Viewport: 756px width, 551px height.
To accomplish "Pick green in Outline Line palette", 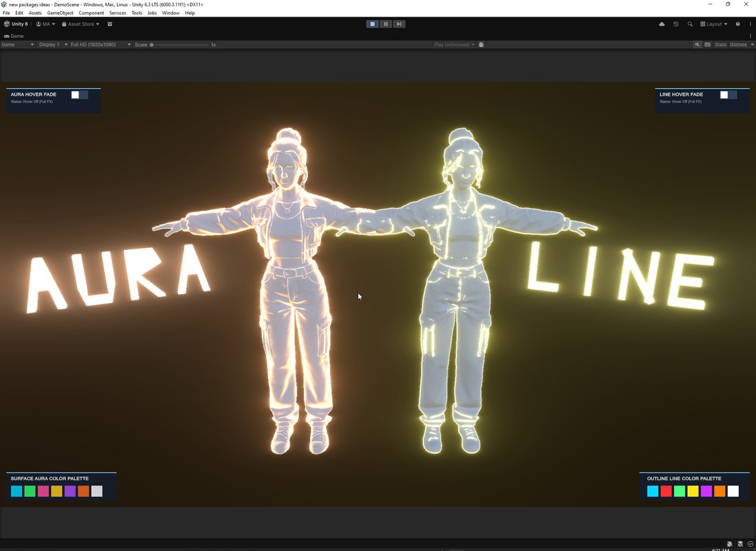I will pyautogui.click(x=680, y=491).
